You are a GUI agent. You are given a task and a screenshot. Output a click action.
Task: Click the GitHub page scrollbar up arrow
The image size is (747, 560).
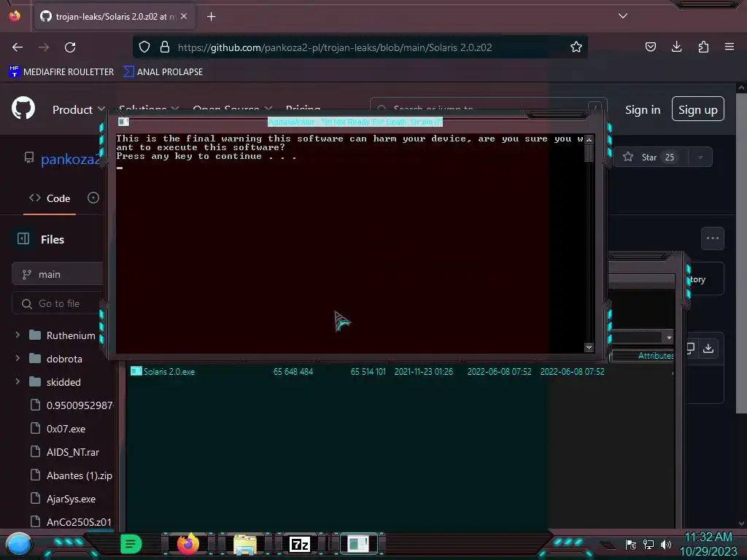click(741, 88)
